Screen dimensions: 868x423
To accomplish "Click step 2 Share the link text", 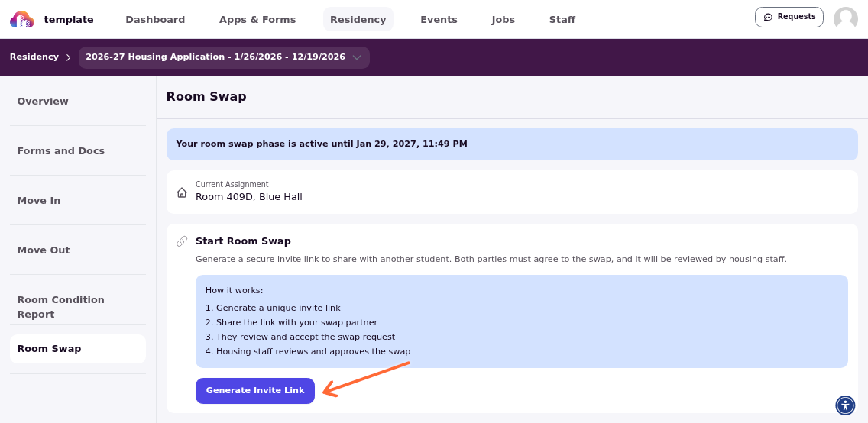I will click(x=291, y=322).
